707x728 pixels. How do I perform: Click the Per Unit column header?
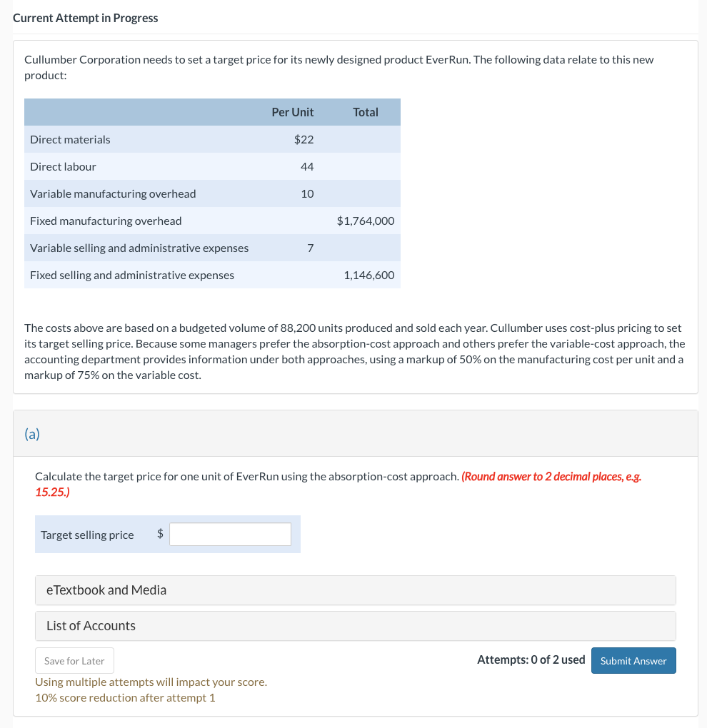point(293,112)
